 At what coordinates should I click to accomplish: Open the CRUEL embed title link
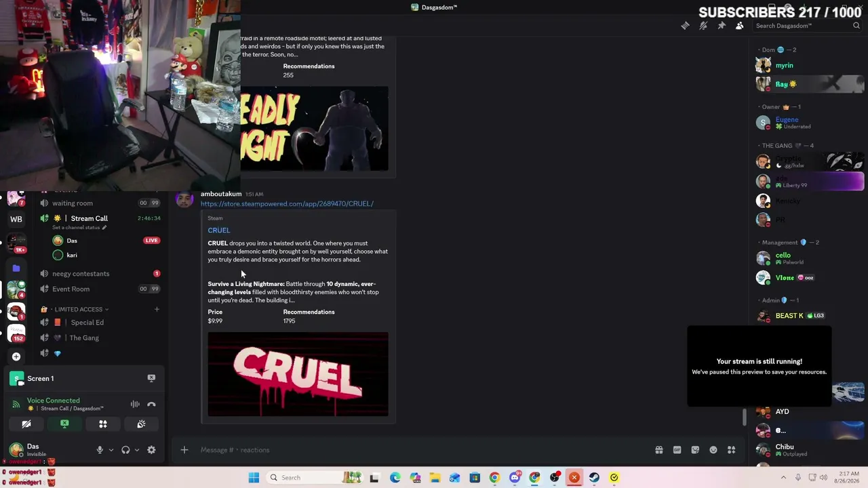[219, 230]
